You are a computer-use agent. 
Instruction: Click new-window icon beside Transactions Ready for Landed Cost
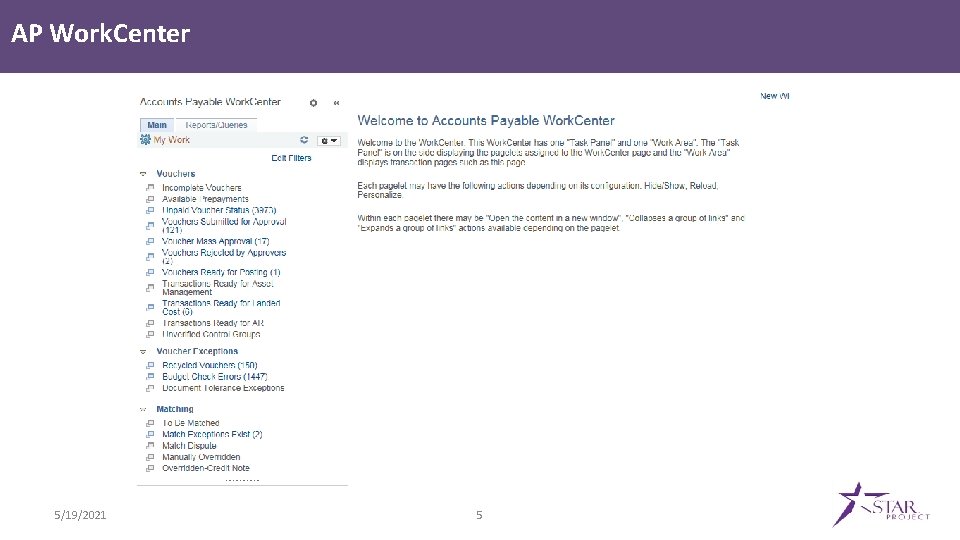[150, 307]
